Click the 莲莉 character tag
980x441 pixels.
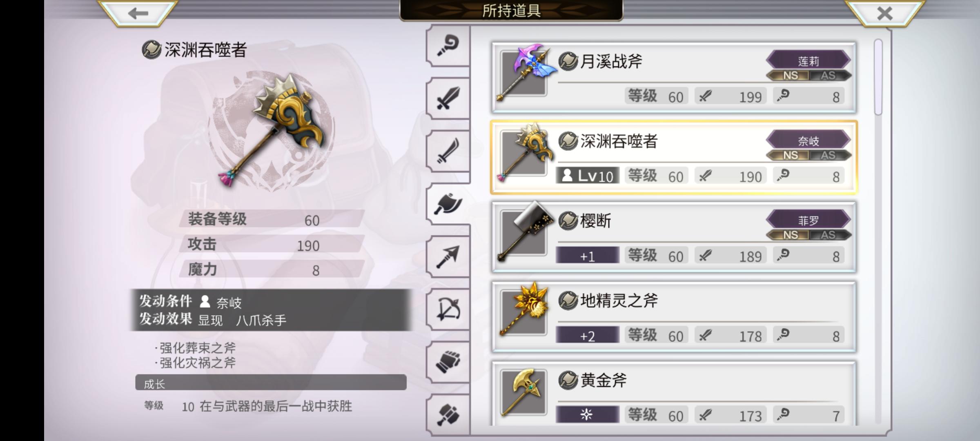pyautogui.click(x=808, y=61)
